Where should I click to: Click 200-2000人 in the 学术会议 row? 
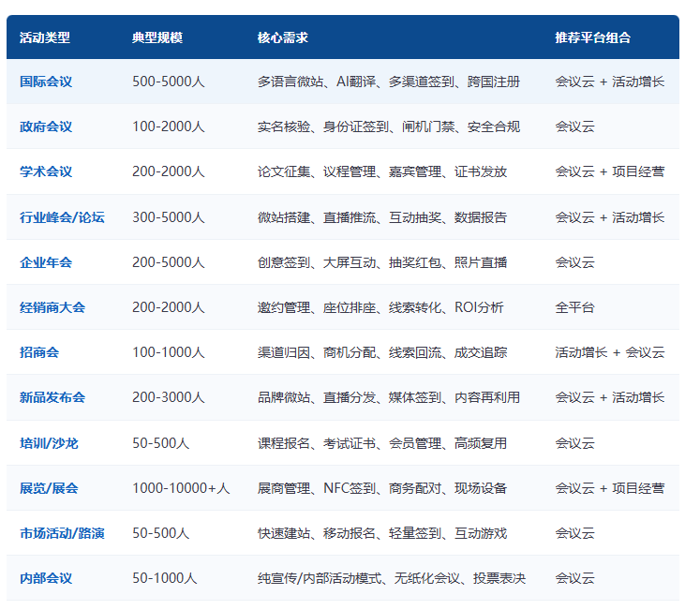(x=169, y=171)
